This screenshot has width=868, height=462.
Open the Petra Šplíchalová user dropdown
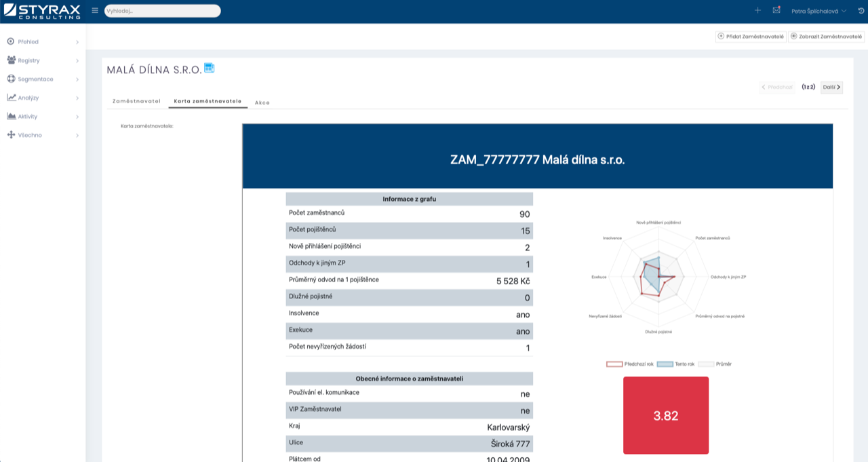click(818, 11)
